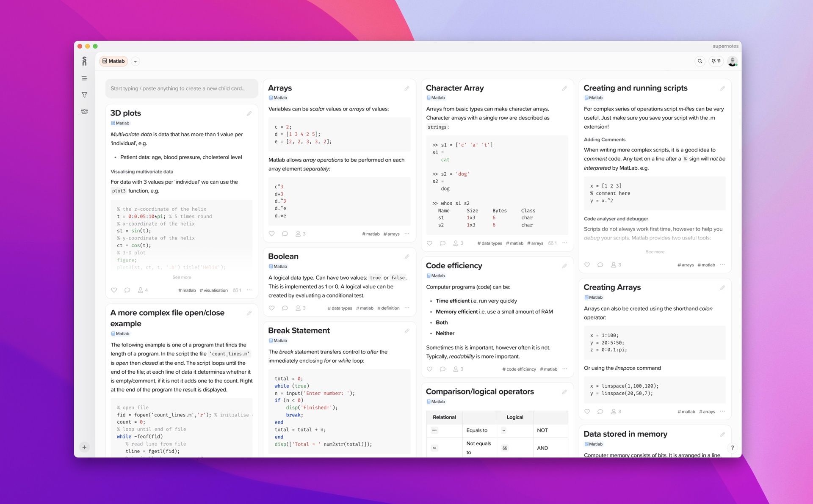Expand See more on the 3D plots card
This screenshot has width=813, height=504.
pyautogui.click(x=181, y=277)
